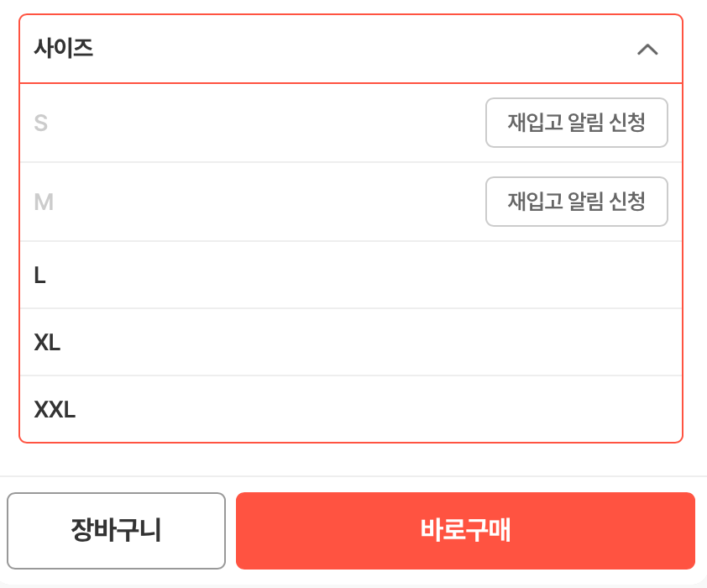Add the item via 장바구니 button
707x588 pixels.
tap(116, 531)
